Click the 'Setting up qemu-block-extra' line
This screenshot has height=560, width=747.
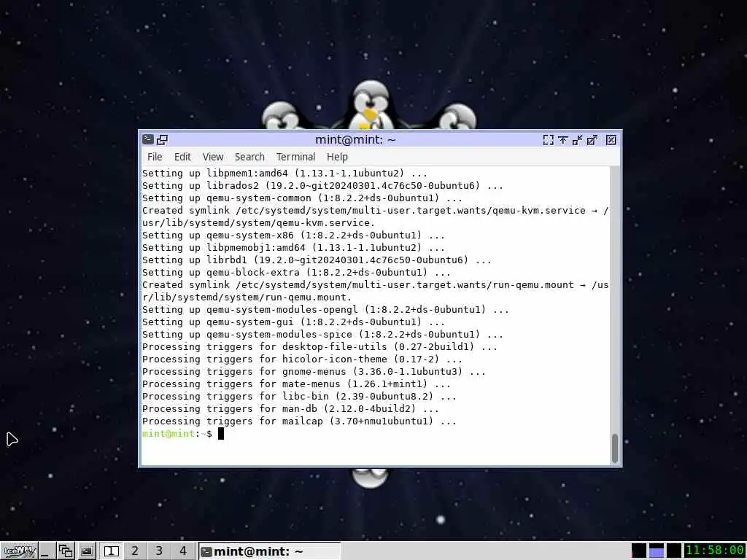pos(296,273)
